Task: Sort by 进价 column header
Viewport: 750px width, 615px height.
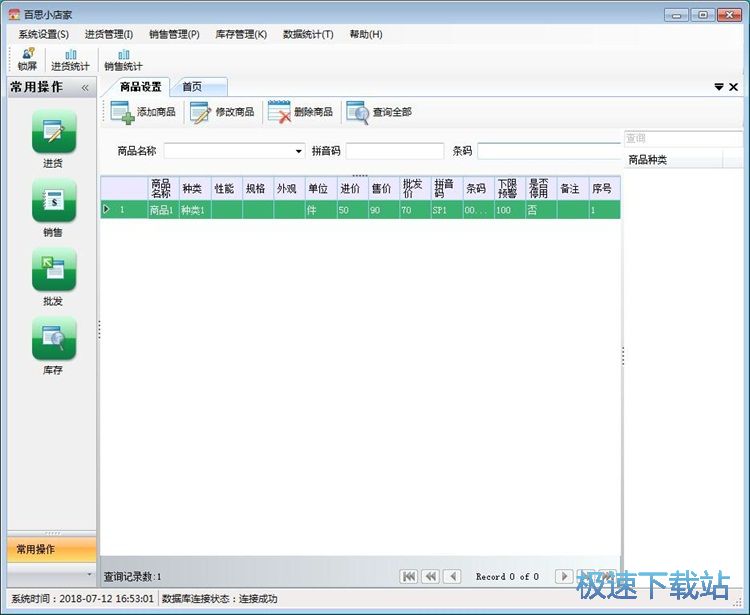Action: 353,188
